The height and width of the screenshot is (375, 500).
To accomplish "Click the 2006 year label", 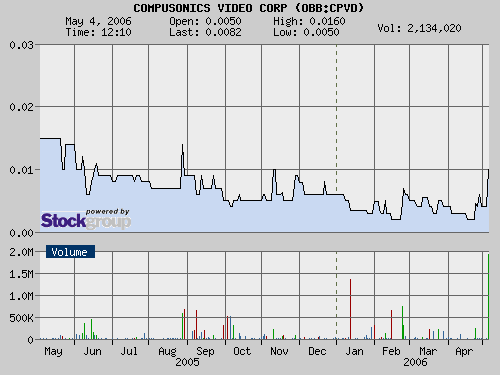I will coord(415,362).
